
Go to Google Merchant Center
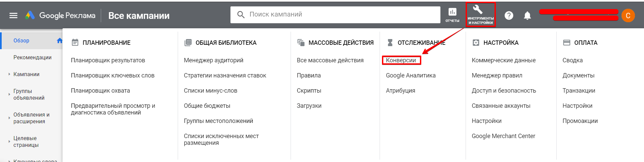(x=503, y=136)
